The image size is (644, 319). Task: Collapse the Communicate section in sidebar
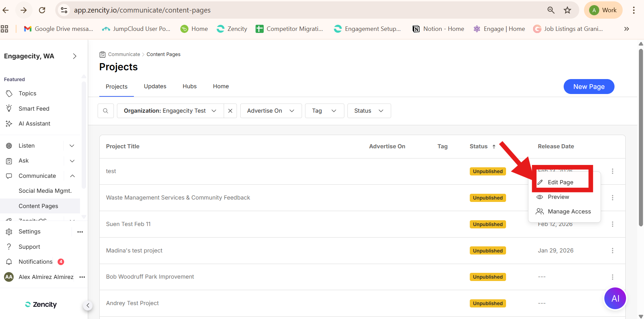[72, 176]
